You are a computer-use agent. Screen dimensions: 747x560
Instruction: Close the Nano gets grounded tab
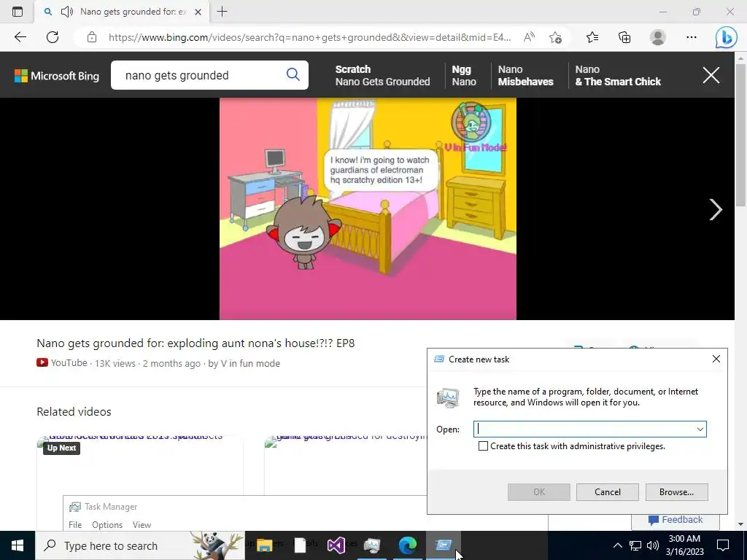click(x=198, y=12)
